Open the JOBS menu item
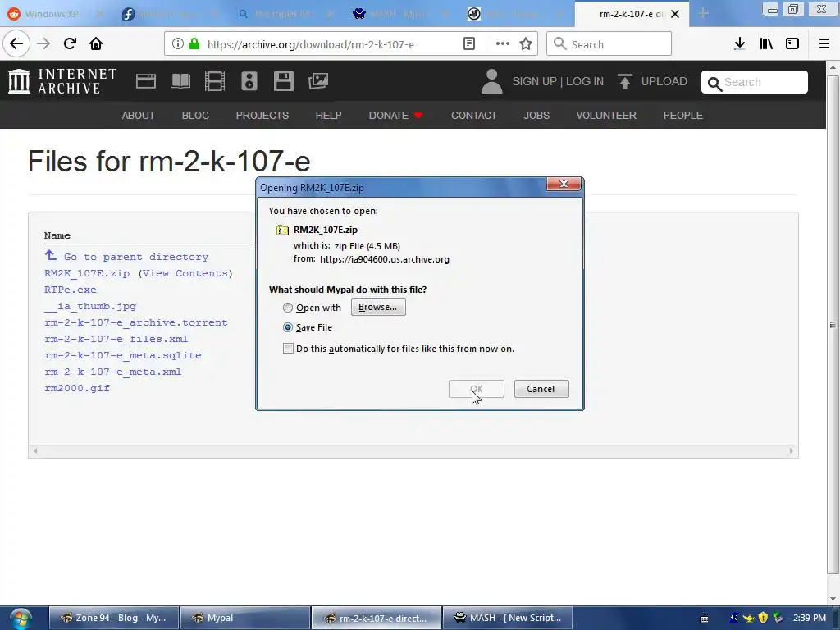The width and height of the screenshot is (840, 630). coord(536,115)
